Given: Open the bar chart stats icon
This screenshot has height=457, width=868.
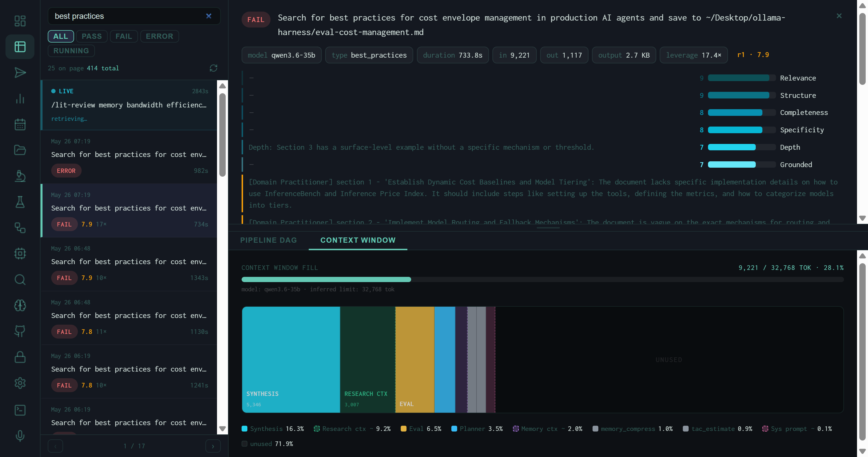Looking at the screenshot, I should tap(20, 98).
